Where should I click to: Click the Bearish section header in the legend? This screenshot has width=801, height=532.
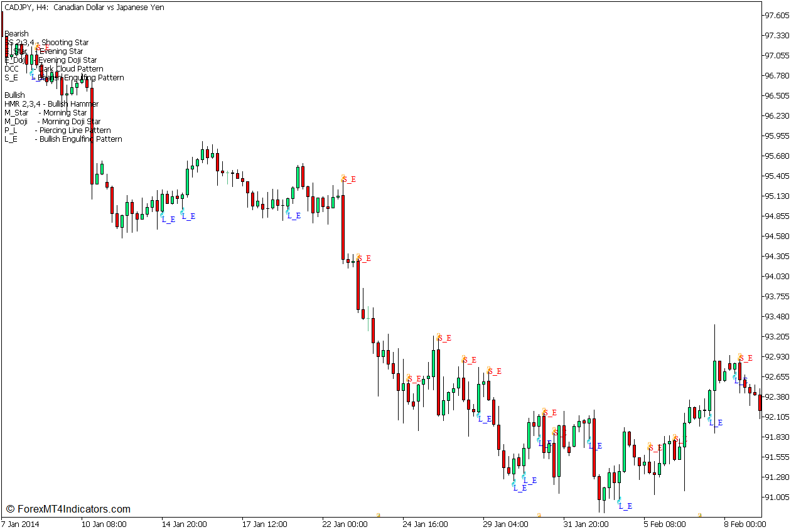(16, 33)
